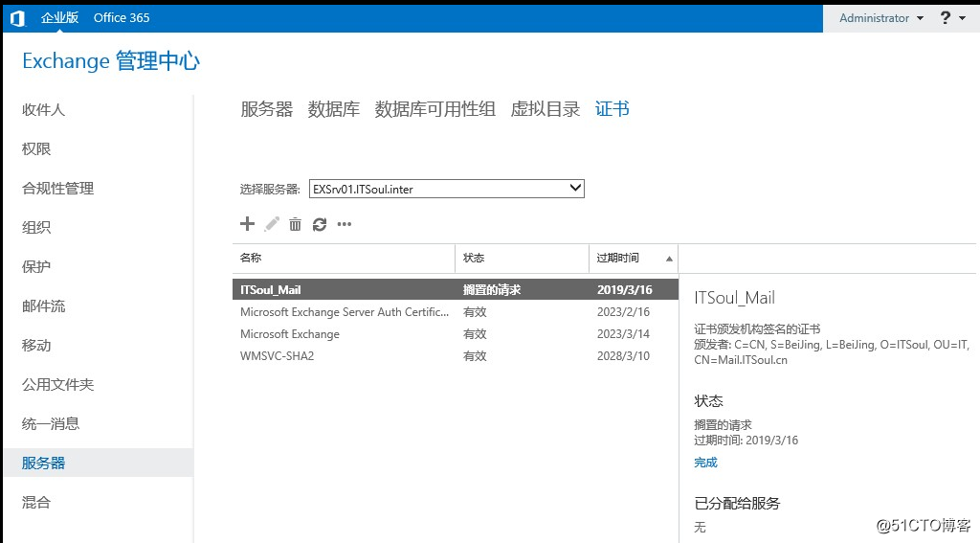Open the Office 365 top menu

click(x=122, y=17)
